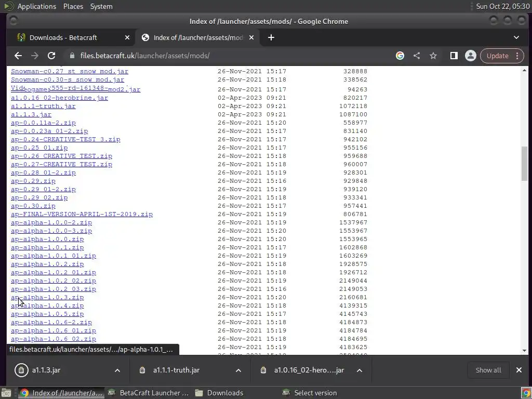Download ap-alpha-1.0.1_01.zip
The image size is (532, 399).
[x=54, y=256]
